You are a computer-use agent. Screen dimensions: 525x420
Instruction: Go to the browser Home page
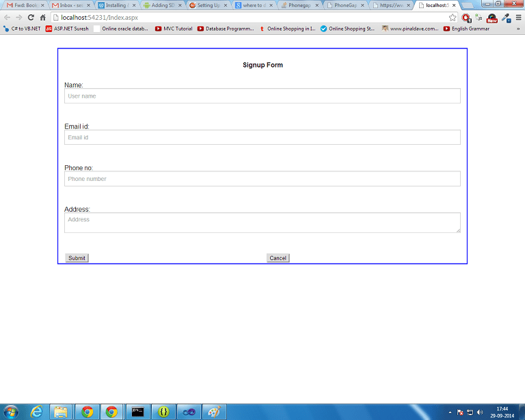43,17
